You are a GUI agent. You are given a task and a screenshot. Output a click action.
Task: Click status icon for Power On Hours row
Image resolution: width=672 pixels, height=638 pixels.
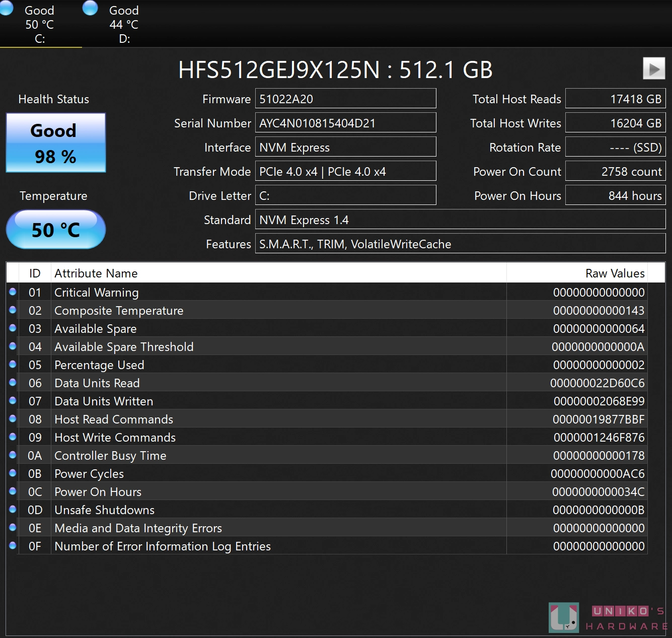13,491
